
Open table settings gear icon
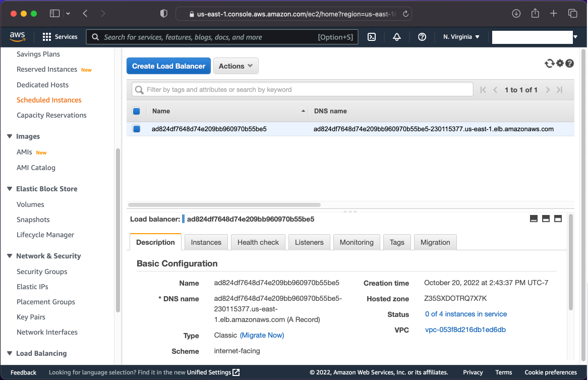[560, 63]
